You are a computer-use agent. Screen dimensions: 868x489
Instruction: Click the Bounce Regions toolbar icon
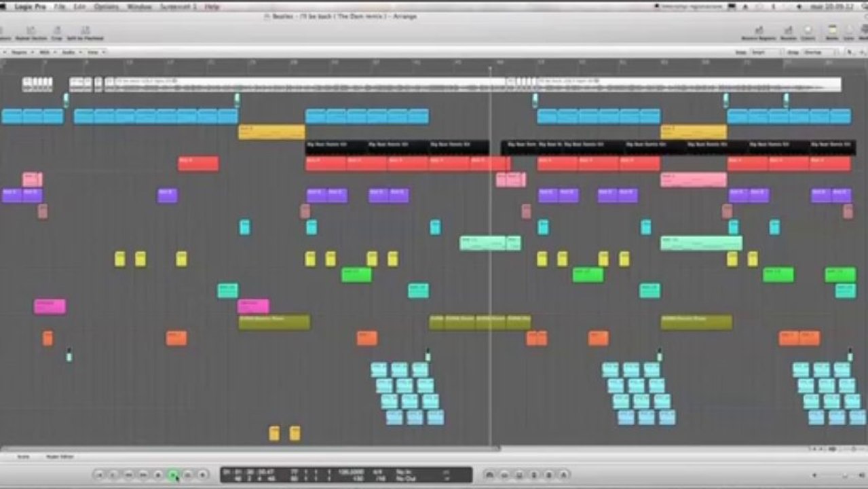coord(758,33)
